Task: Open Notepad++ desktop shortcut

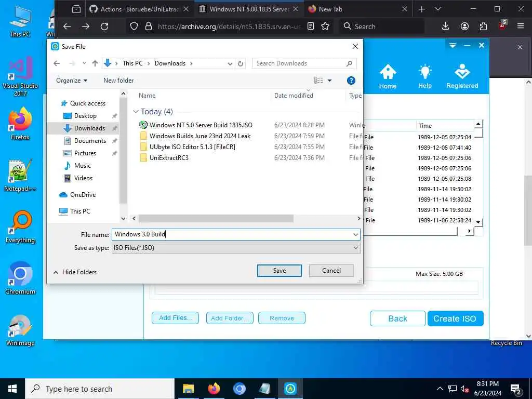Action: pos(20,176)
